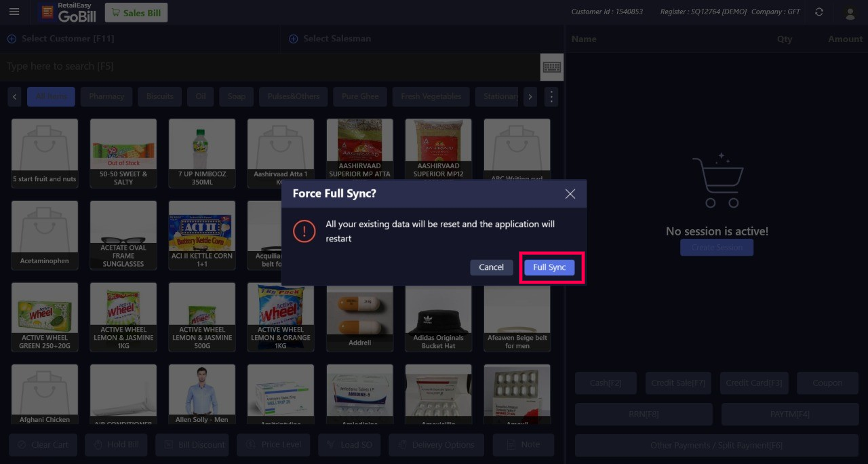The image size is (868, 464).
Task: Add Acetaminophen item
Action: 45,234
